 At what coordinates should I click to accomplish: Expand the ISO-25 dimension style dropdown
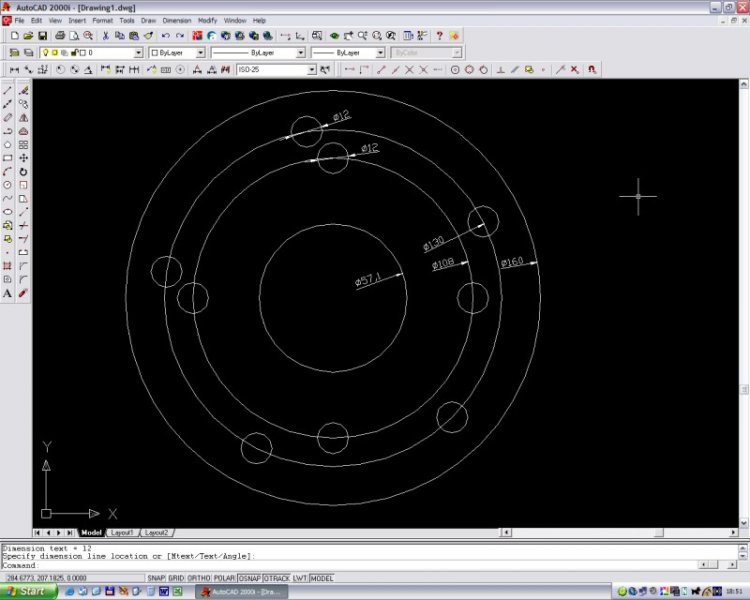[x=311, y=70]
